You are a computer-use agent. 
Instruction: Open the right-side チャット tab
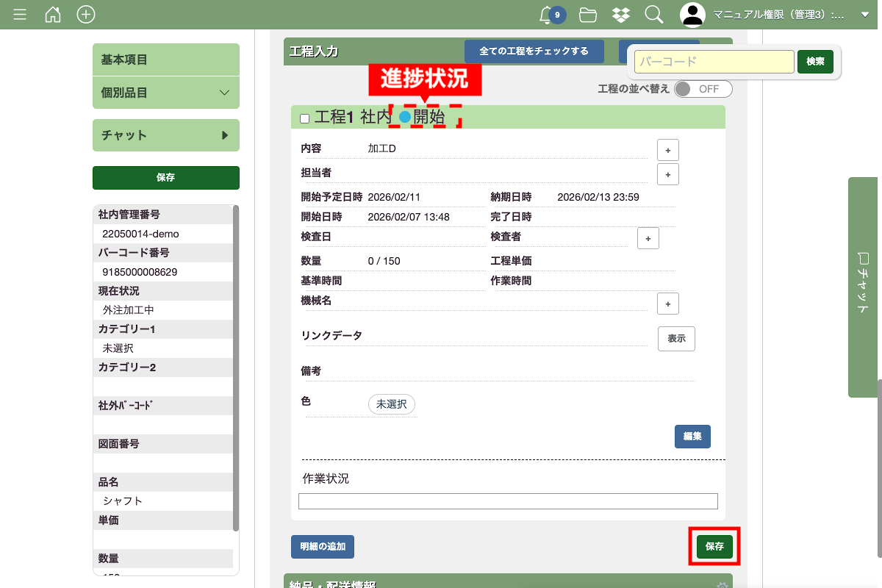pos(864,287)
